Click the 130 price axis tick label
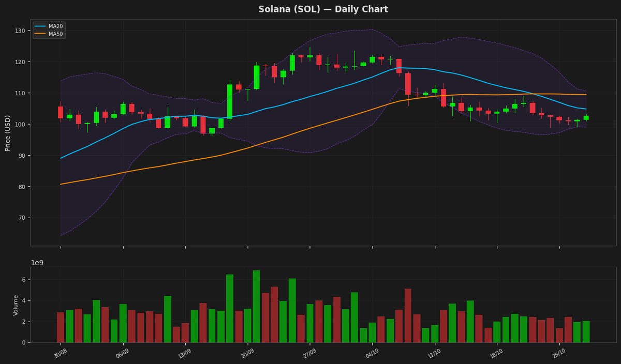 [20, 31]
